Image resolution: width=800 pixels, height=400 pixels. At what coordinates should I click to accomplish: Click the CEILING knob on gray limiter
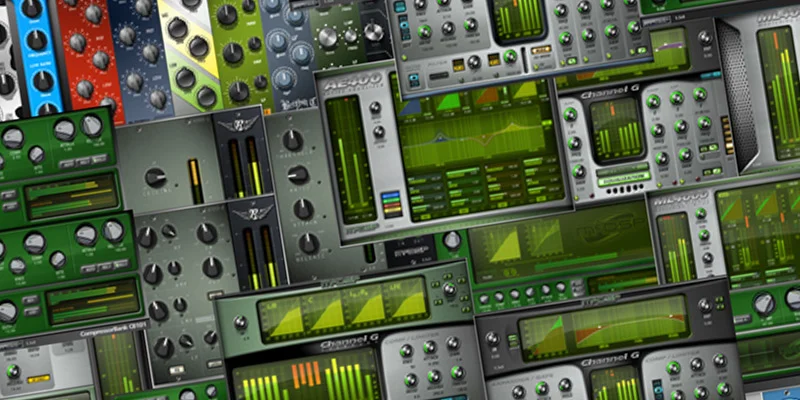click(155, 178)
